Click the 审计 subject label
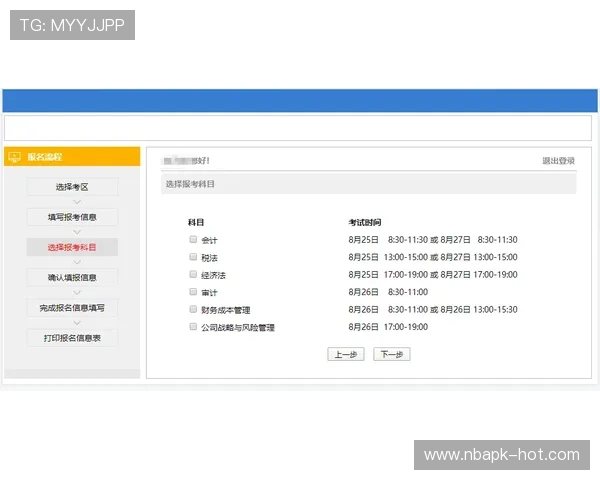Image resolution: width=600 pixels, height=480 pixels. coord(209,293)
